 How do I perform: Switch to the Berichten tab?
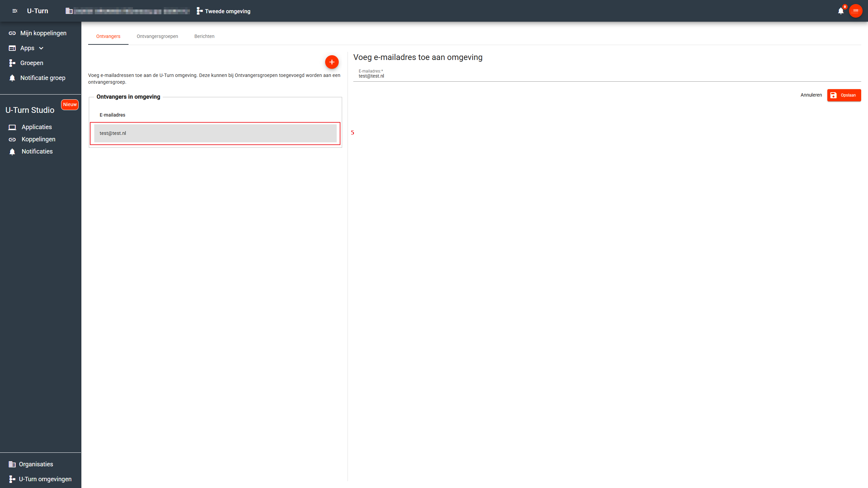(x=204, y=36)
